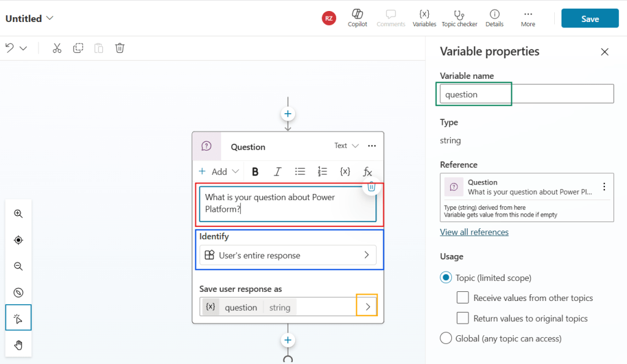This screenshot has width=627, height=364.
Task: Toggle bold formatting in the Question node
Action: pyautogui.click(x=255, y=171)
